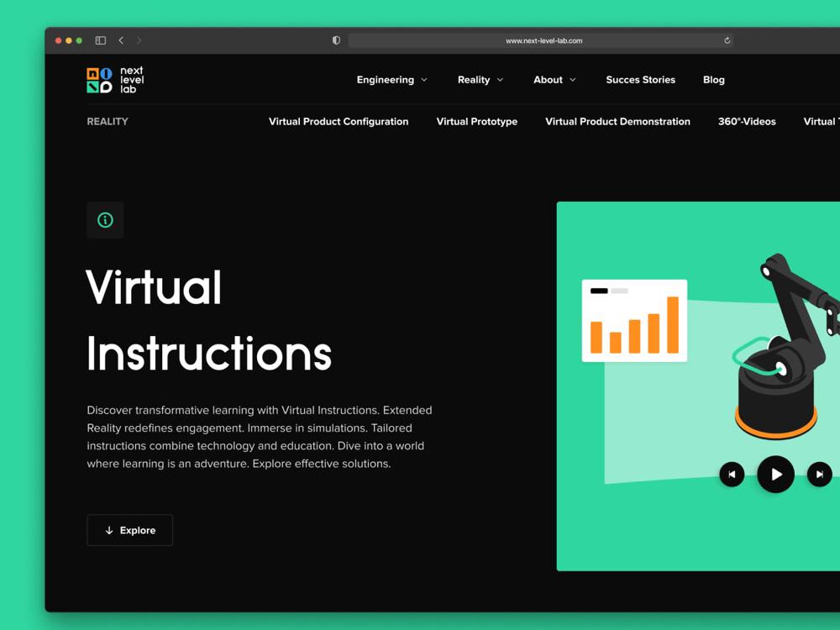Toggle the browser sidebar icon
Screen dimensions: 840x630
(x=100, y=40)
